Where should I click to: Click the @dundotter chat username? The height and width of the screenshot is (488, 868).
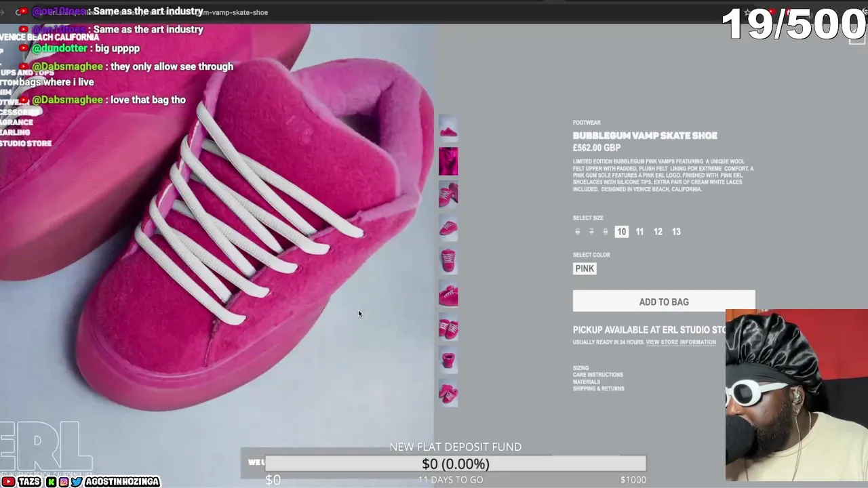pyautogui.click(x=60, y=49)
